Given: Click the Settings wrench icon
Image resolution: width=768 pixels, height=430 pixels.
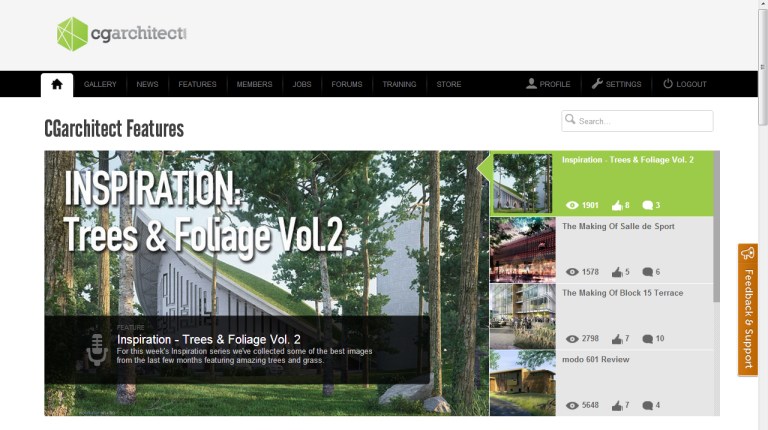Looking at the screenshot, I should click(597, 84).
